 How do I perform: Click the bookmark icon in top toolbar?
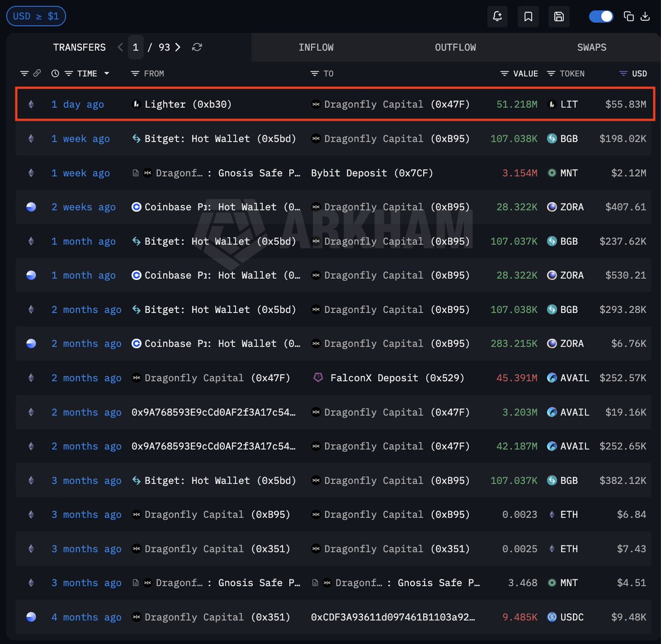click(x=528, y=17)
